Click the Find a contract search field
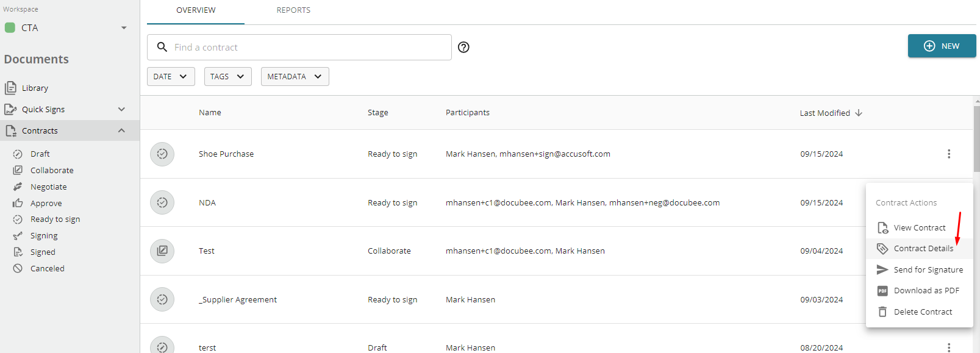 (299, 47)
